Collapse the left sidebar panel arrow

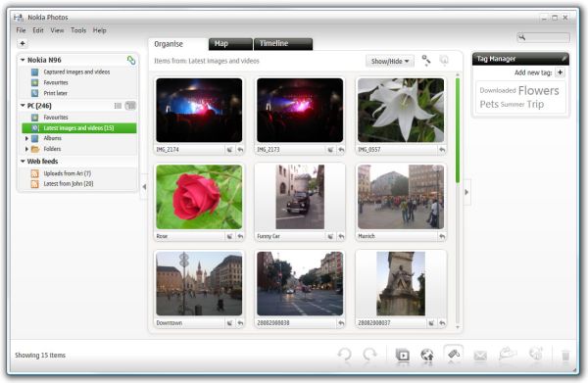coord(144,186)
